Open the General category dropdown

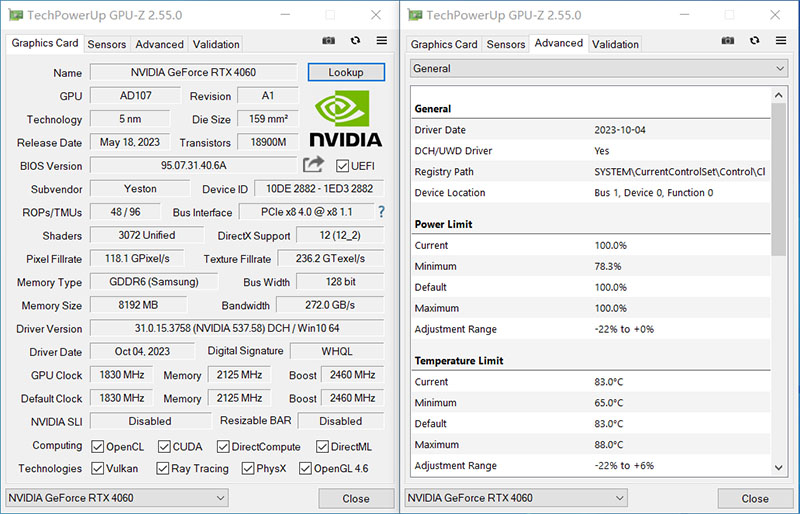coord(598,68)
